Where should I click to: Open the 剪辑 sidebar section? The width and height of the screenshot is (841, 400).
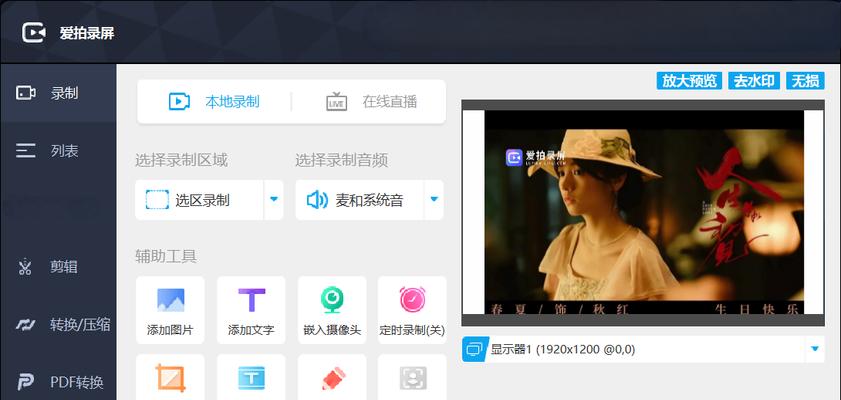(58, 266)
